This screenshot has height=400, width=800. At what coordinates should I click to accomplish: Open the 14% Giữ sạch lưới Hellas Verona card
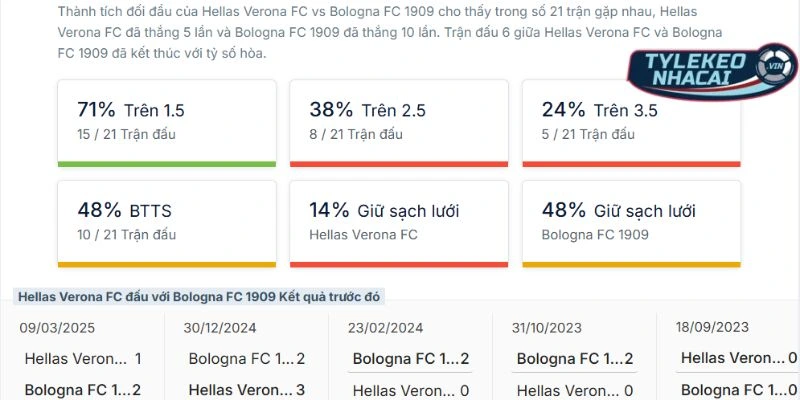tap(398, 221)
